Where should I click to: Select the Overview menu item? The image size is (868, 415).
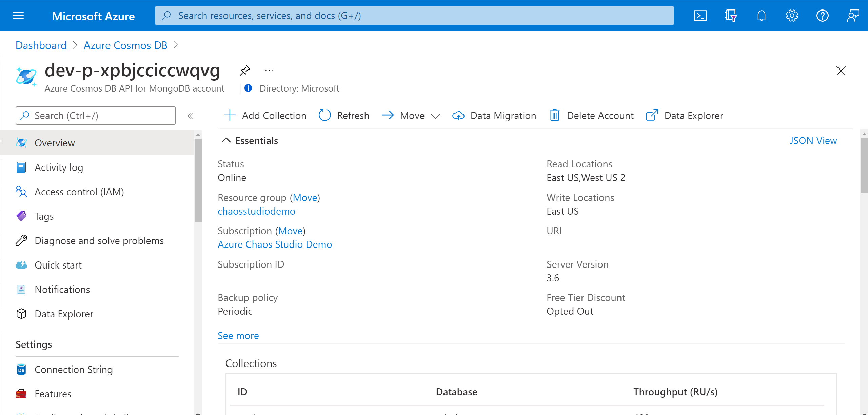click(55, 143)
